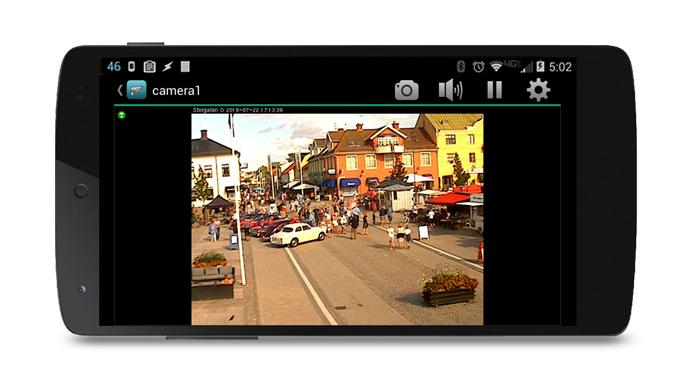
Task: Tap the Wi-Fi status bar icon
Action: pos(496,66)
